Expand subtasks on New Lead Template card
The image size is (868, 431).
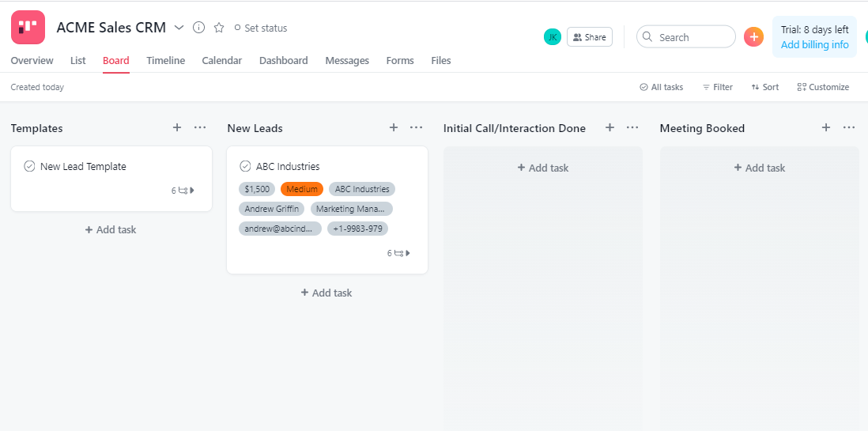point(183,191)
